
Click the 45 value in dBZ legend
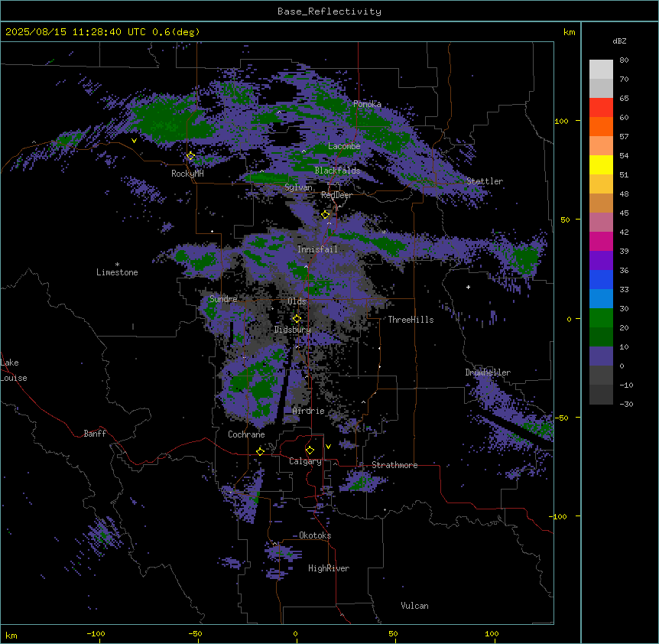click(x=624, y=213)
